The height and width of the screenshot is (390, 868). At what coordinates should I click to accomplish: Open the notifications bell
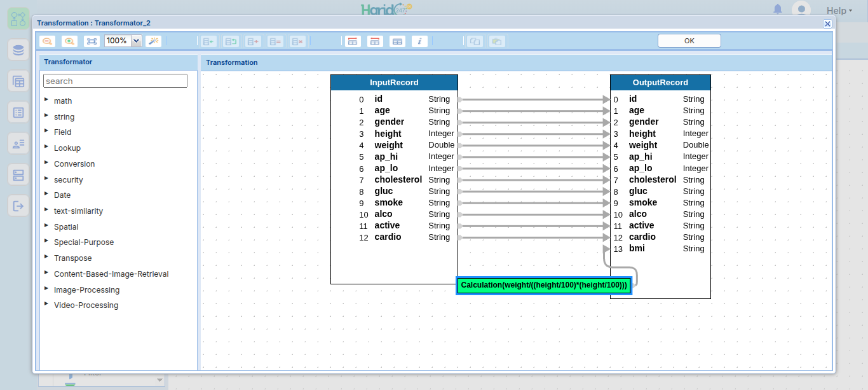pyautogui.click(x=778, y=9)
